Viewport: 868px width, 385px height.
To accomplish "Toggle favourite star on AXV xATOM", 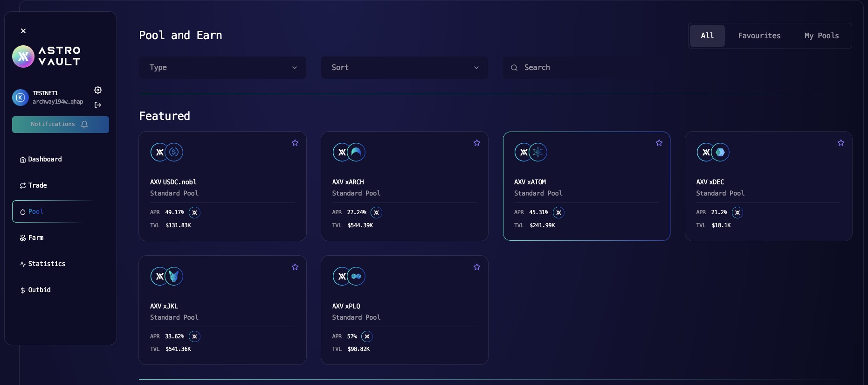I will tap(659, 143).
